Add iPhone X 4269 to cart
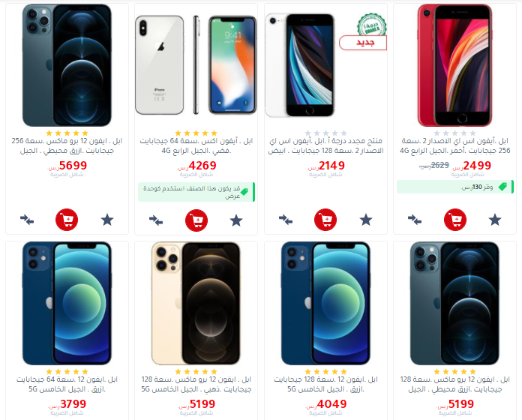Viewport: 522px width, 420px height. pyautogui.click(x=196, y=220)
